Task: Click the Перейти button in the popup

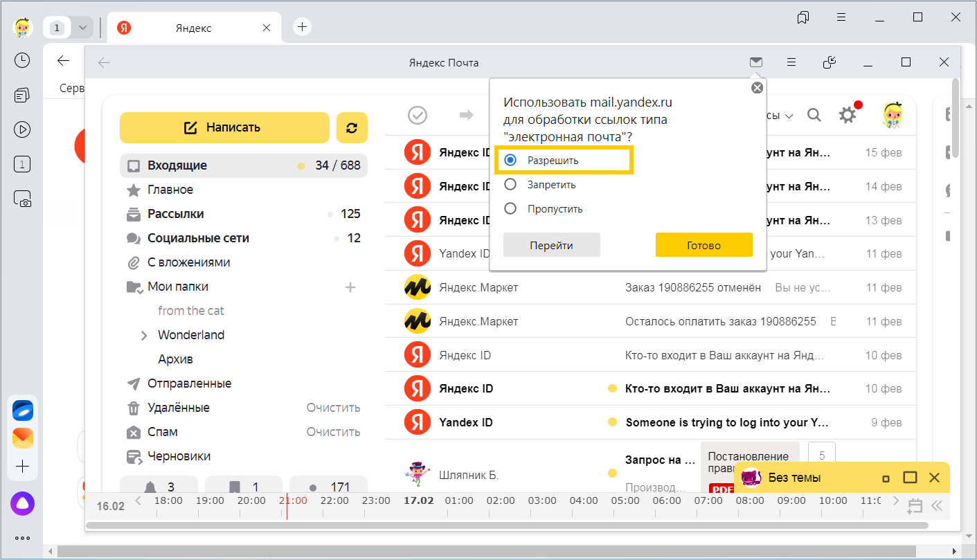Action: pyautogui.click(x=552, y=245)
